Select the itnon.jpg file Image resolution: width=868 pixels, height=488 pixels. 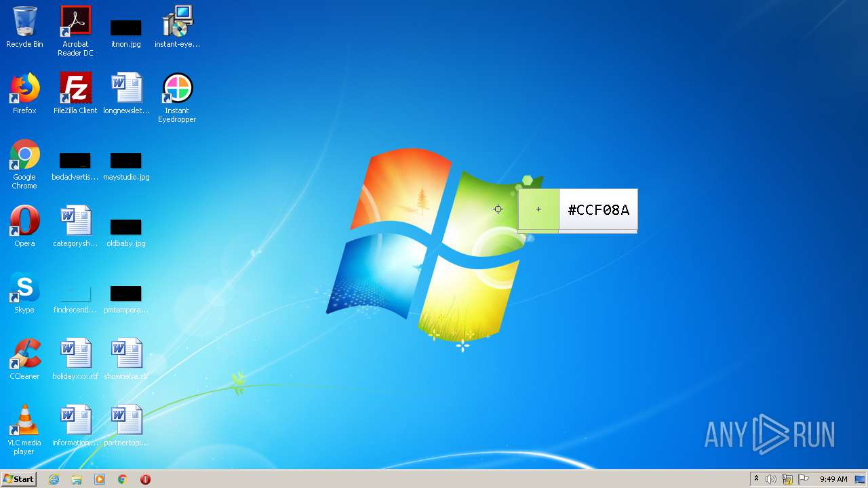(126, 34)
